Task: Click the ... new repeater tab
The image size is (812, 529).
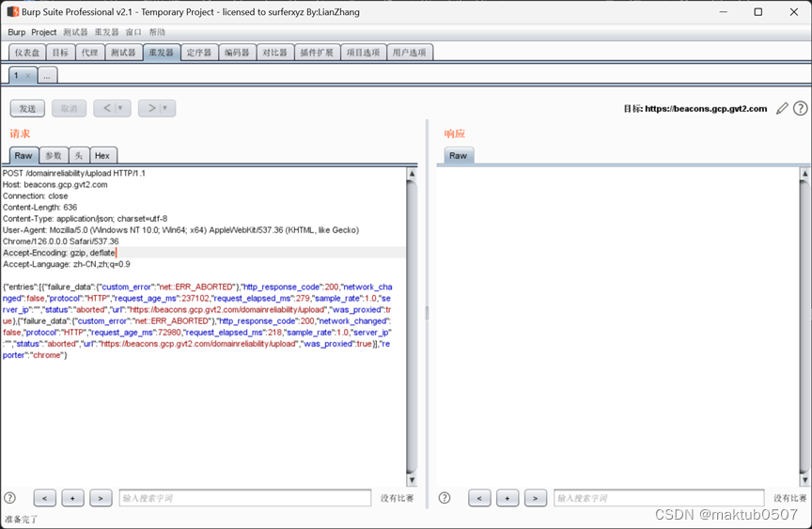Action: [x=47, y=75]
